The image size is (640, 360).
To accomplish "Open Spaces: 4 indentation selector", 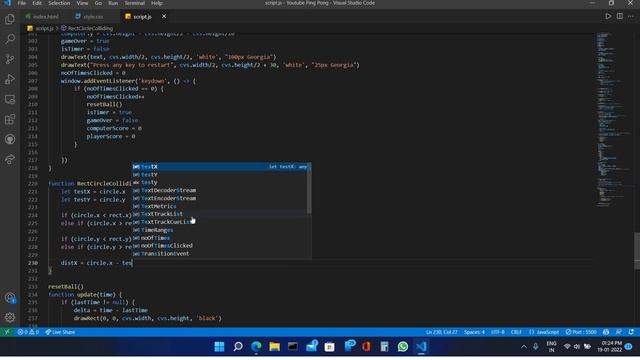I will click(x=474, y=332).
